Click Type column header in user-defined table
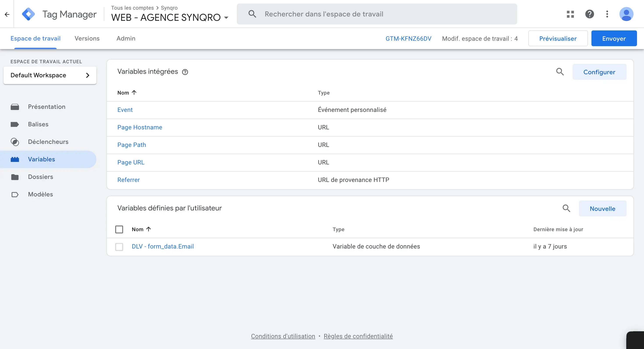This screenshot has height=349, width=644. coord(338,229)
